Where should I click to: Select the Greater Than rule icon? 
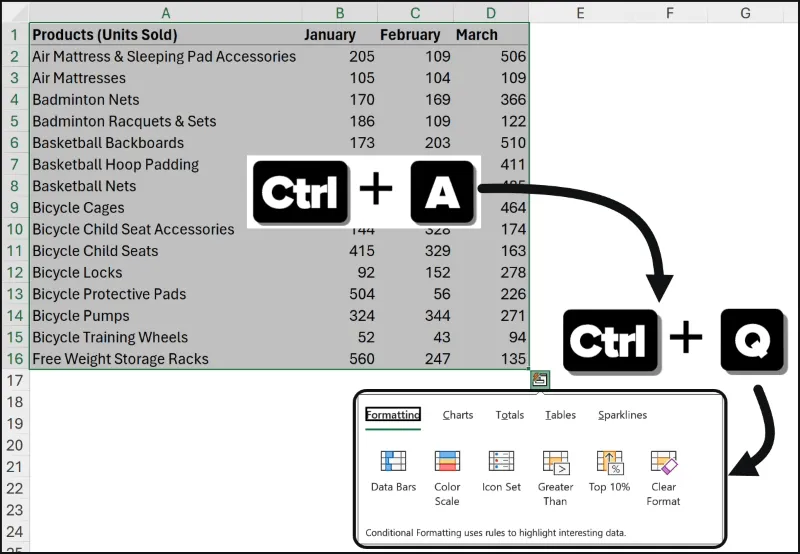pos(555,462)
